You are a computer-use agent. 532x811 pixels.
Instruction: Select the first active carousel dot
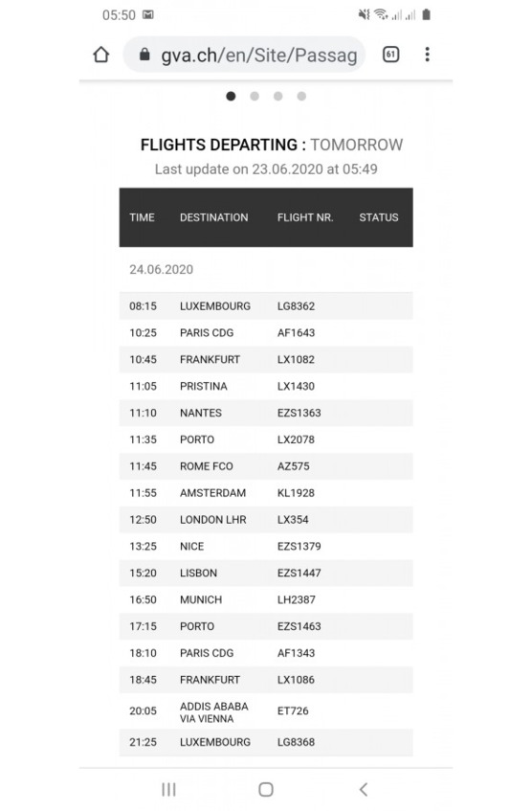232,96
